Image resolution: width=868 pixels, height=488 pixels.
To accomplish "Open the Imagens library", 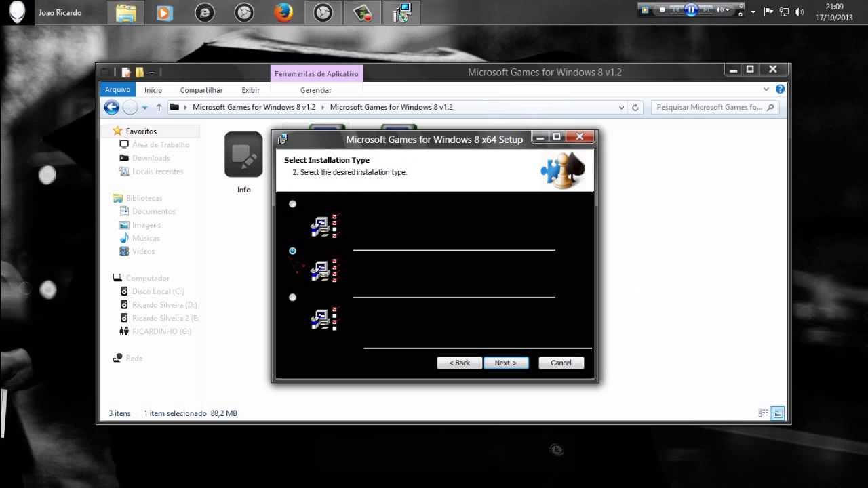I will tap(146, 225).
